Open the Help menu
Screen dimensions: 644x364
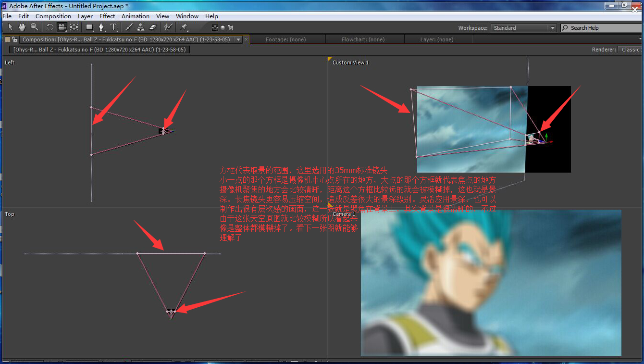click(x=211, y=16)
